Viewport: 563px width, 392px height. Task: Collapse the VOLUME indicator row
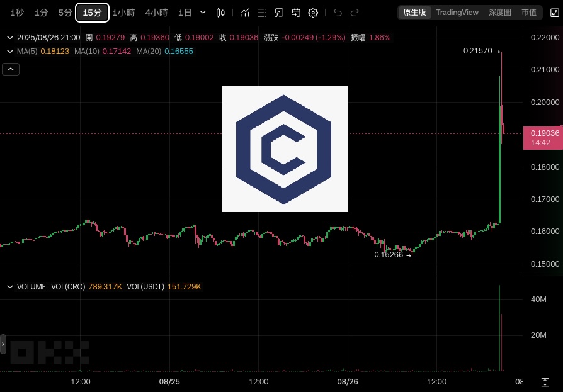[x=10, y=287]
